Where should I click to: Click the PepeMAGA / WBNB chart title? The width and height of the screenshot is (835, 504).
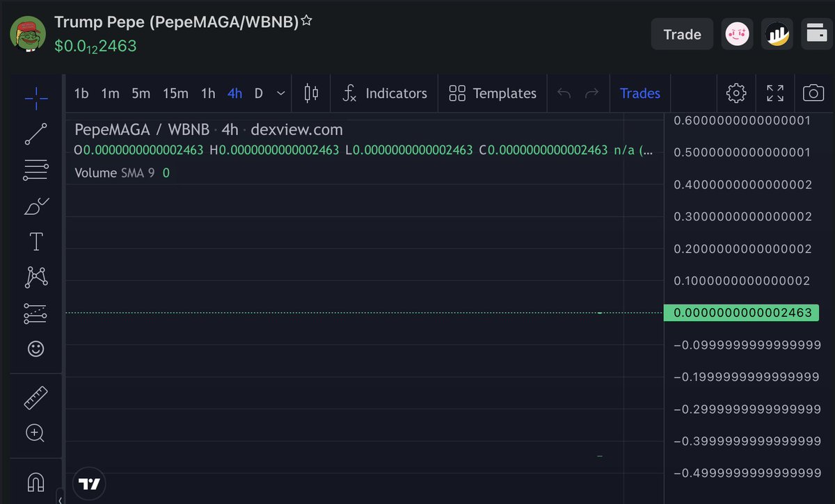(142, 130)
